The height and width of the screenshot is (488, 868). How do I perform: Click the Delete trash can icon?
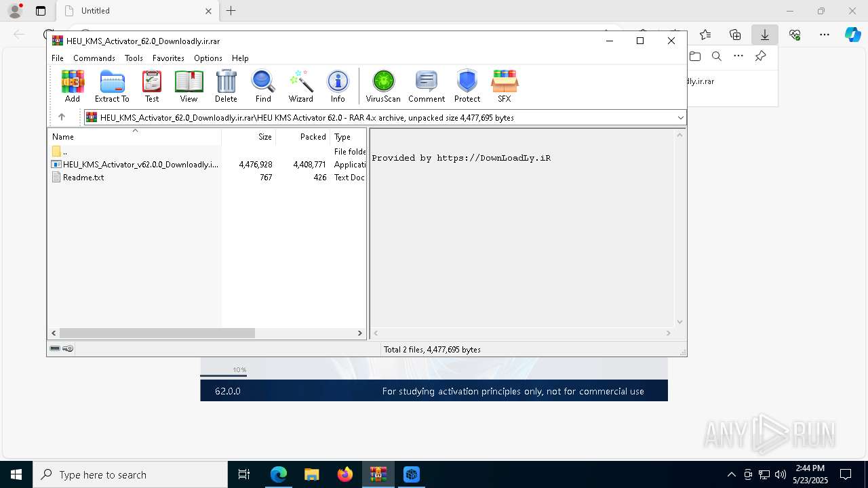[226, 86]
